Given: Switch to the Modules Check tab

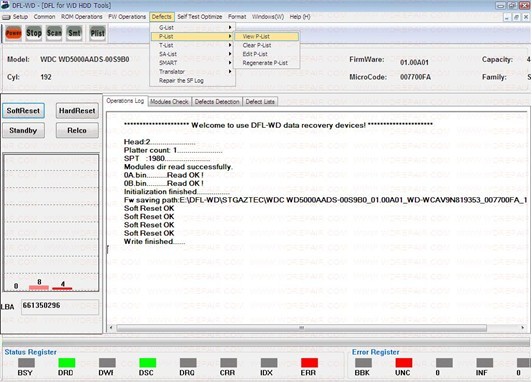Looking at the screenshot, I should (x=169, y=102).
